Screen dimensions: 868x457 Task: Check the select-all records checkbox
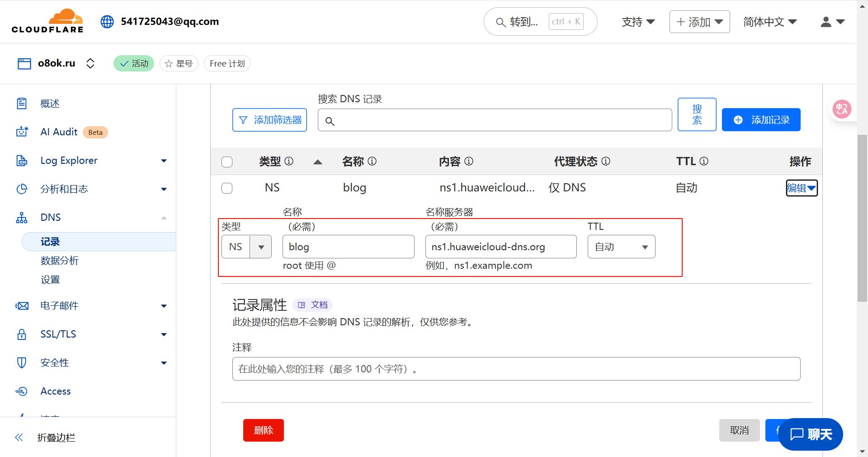(227, 162)
